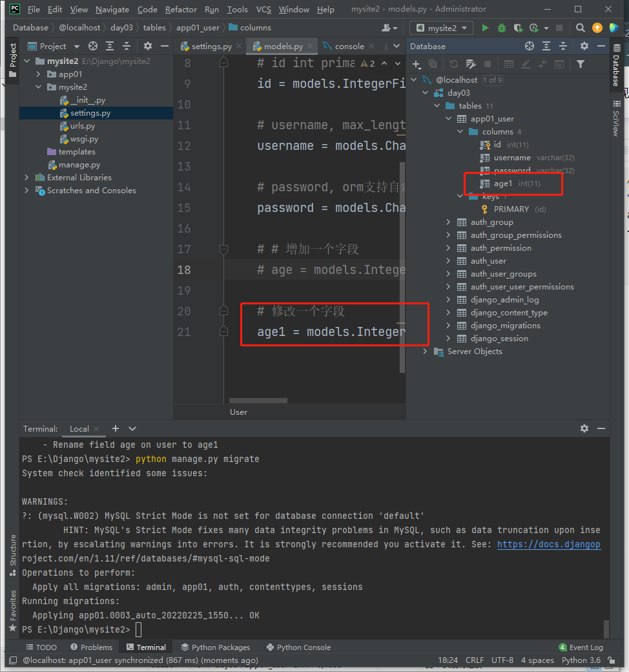This screenshot has width=629, height=672.
Task: Open mysite2 run configuration dropdown
Action: click(442, 28)
